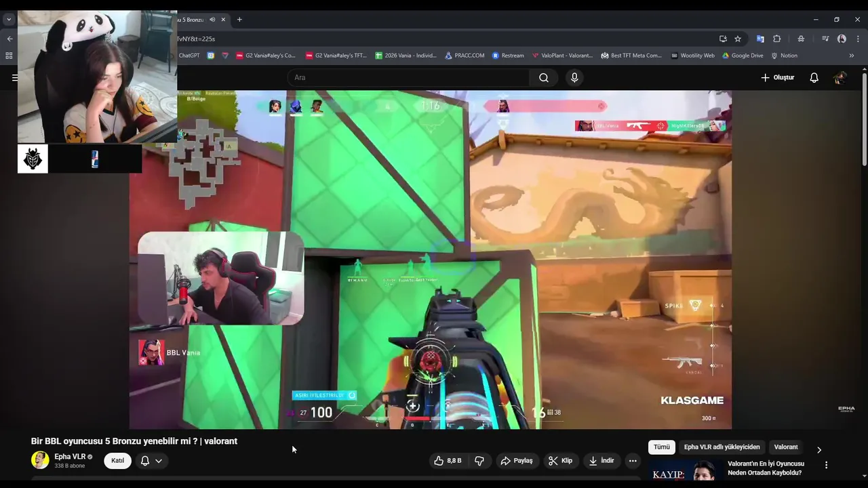Go back with the browser back arrow
The image size is (868, 488).
coord(9,39)
